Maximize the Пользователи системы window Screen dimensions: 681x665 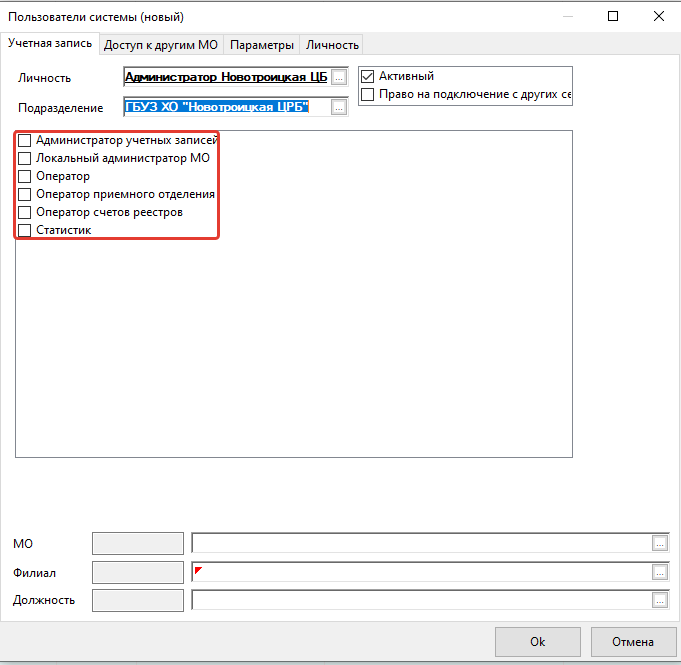(x=613, y=17)
